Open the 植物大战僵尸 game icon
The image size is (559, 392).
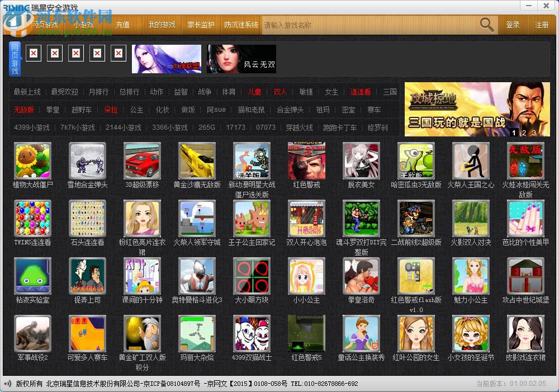[32, 160]
